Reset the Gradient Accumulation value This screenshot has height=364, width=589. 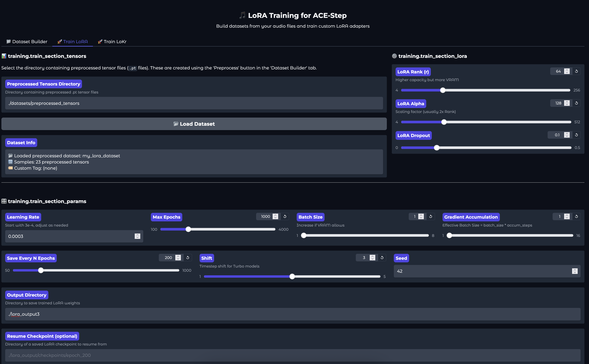(x=576, y=216)
